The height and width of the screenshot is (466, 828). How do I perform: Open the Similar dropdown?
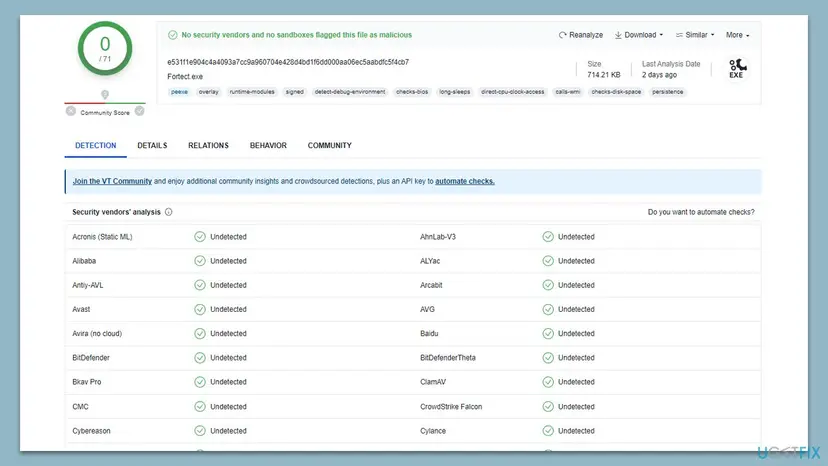click(695, 35)
